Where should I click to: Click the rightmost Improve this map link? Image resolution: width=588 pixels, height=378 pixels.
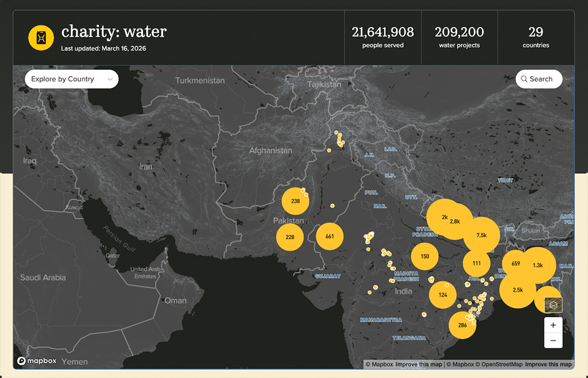coord(548,364)
